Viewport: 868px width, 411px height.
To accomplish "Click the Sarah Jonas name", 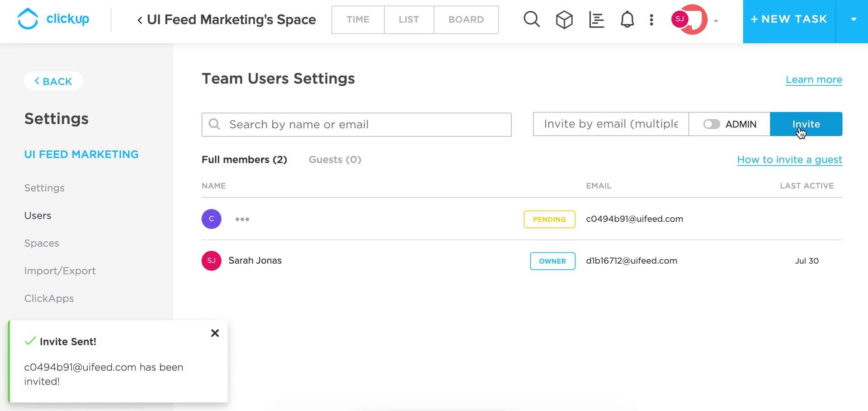I will (x=255, y=261).
